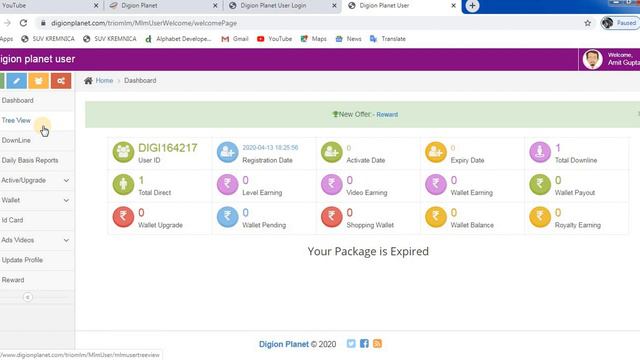
Task: Click the green User ID icon
Action: click(x=123, y=152)
